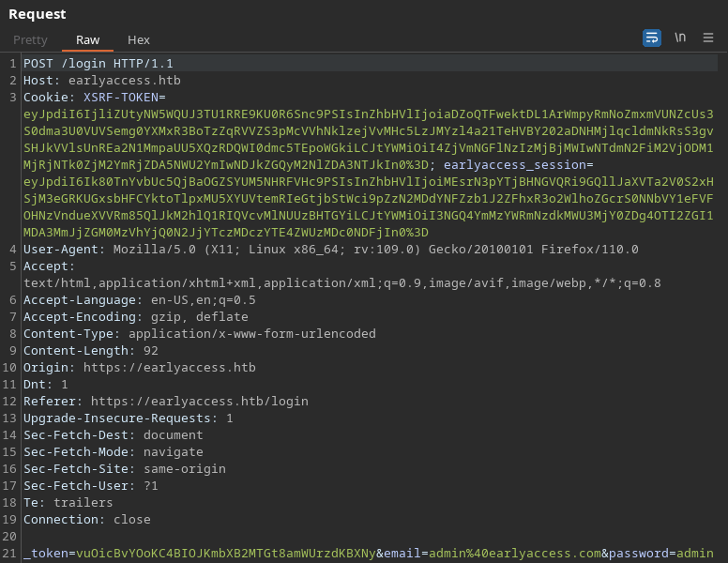Image resolution: width=728 pixels, height=563 pixels.
Task: Switch to the Pretty tab
Action: (x=30, y=39)
